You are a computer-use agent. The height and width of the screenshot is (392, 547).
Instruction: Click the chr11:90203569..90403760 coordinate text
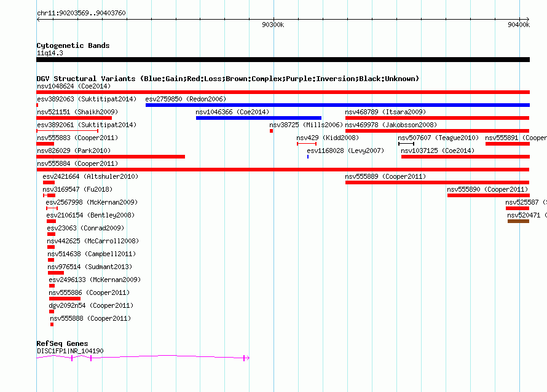click(81, 13)
